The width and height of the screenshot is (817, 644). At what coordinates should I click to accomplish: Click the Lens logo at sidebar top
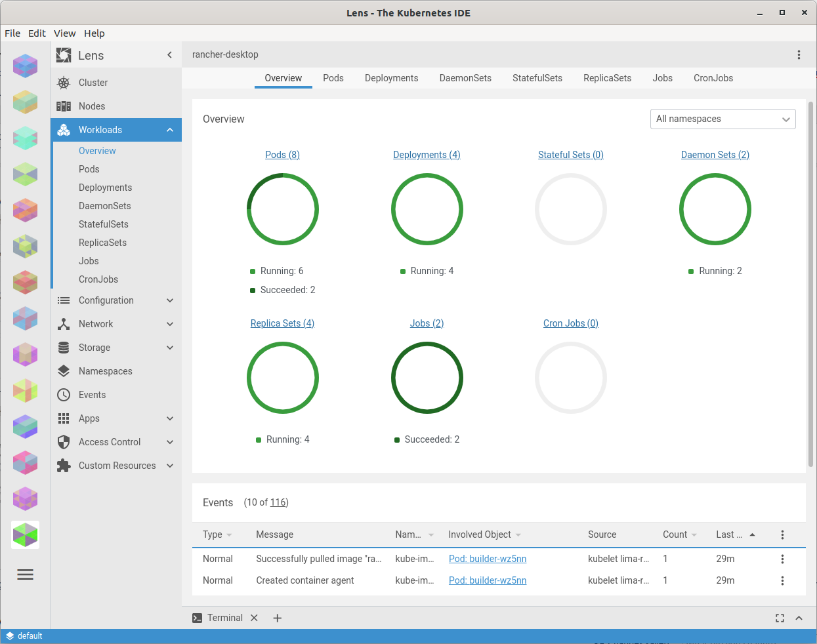click(x=64, y=55)
